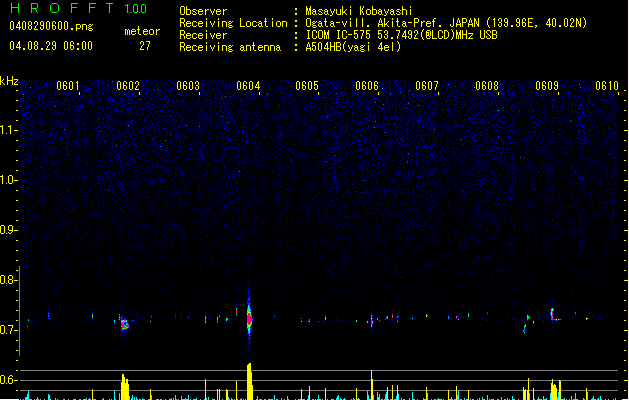Click the 1.1 kHz axis label
Screen dimensions: 629x400
[x=7, y=130]
